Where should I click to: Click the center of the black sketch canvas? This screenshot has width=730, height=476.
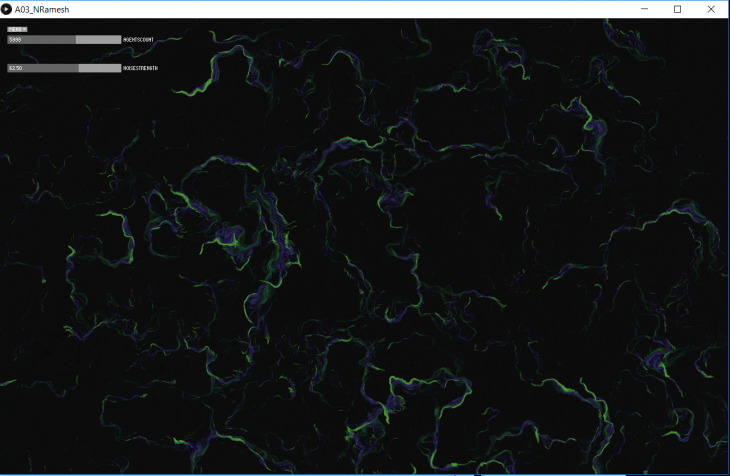click(365, 245)
